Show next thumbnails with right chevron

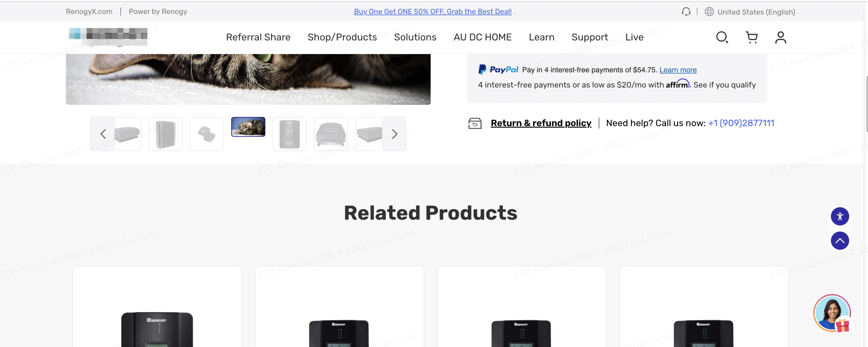[394, 134]
